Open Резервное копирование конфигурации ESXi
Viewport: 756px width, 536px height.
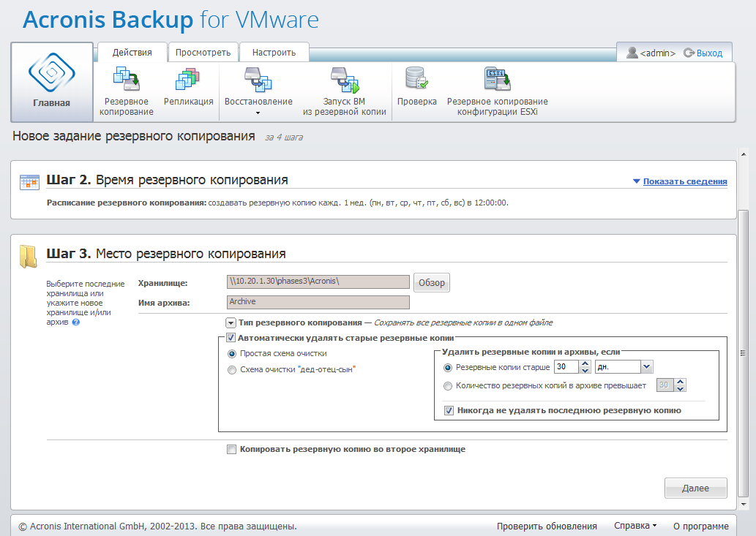click(497, 91)
